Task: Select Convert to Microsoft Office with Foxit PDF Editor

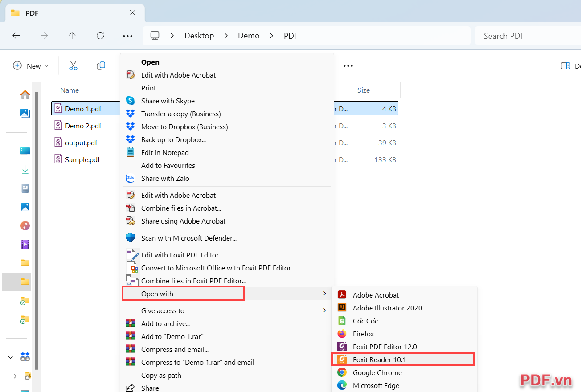Action: (216, 268)
